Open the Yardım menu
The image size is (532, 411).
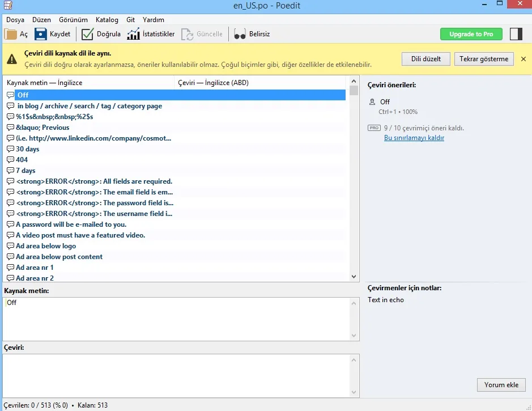tap(154, 20)
